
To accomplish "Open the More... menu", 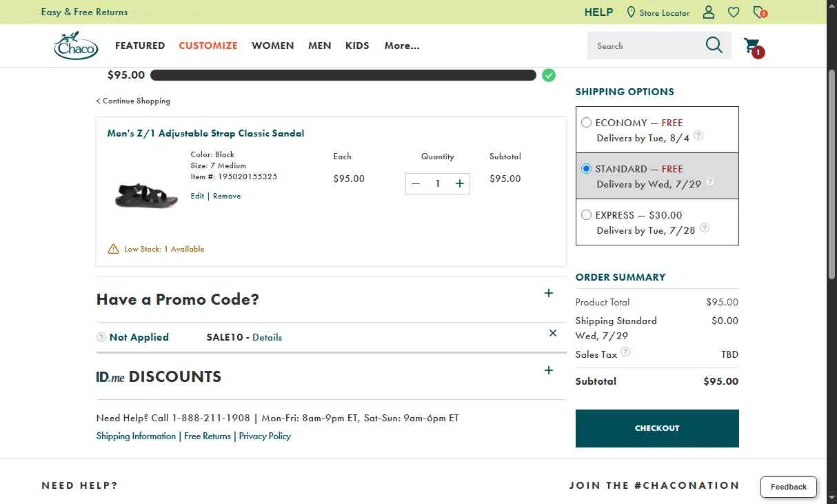I will pos(402,46).
